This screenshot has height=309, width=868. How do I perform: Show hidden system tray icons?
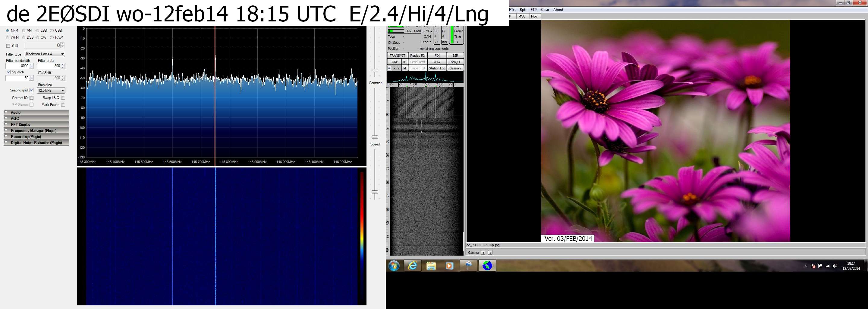point(806,266)
